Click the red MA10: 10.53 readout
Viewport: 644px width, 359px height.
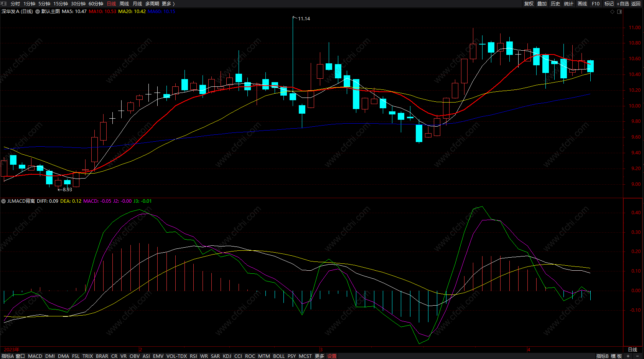(x=102, y=12)
